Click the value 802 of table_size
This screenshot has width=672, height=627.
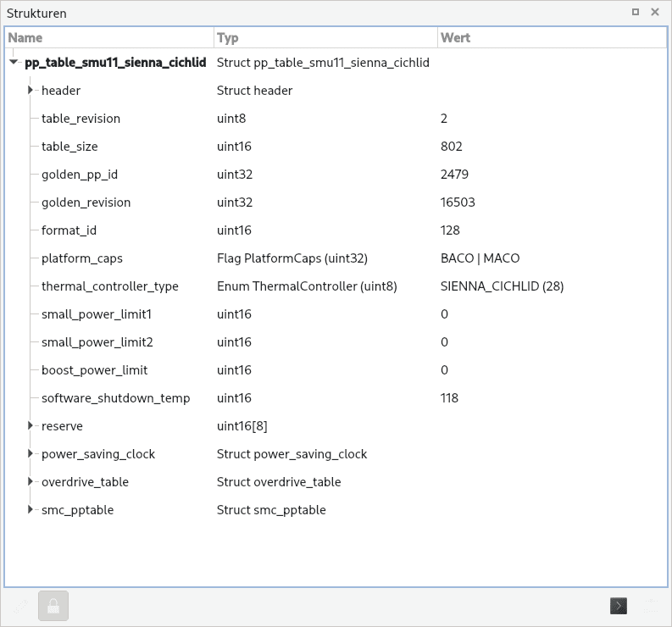[452, 146]
